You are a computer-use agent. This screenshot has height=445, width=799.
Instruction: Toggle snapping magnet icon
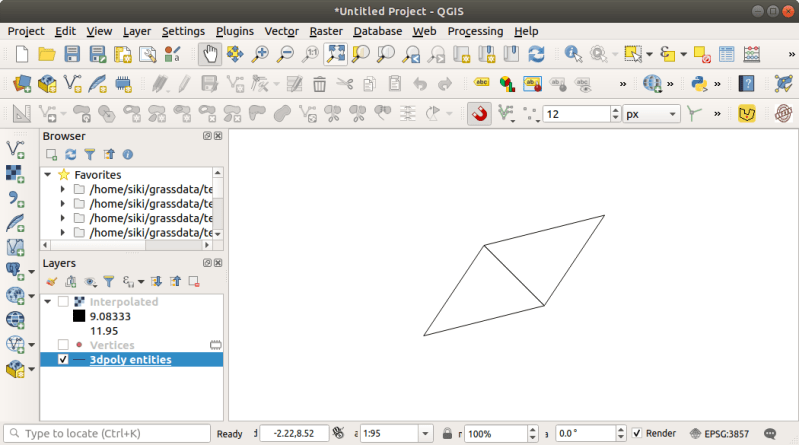480,114
